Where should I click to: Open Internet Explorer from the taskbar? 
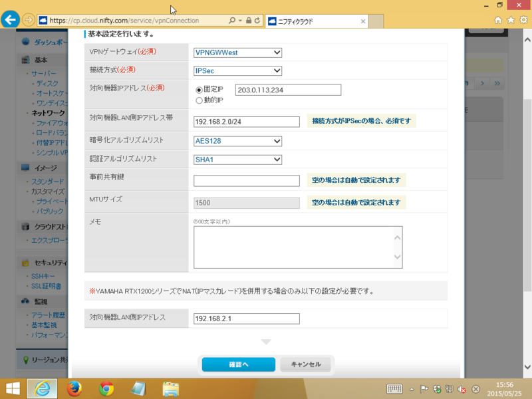click(41, 388)
